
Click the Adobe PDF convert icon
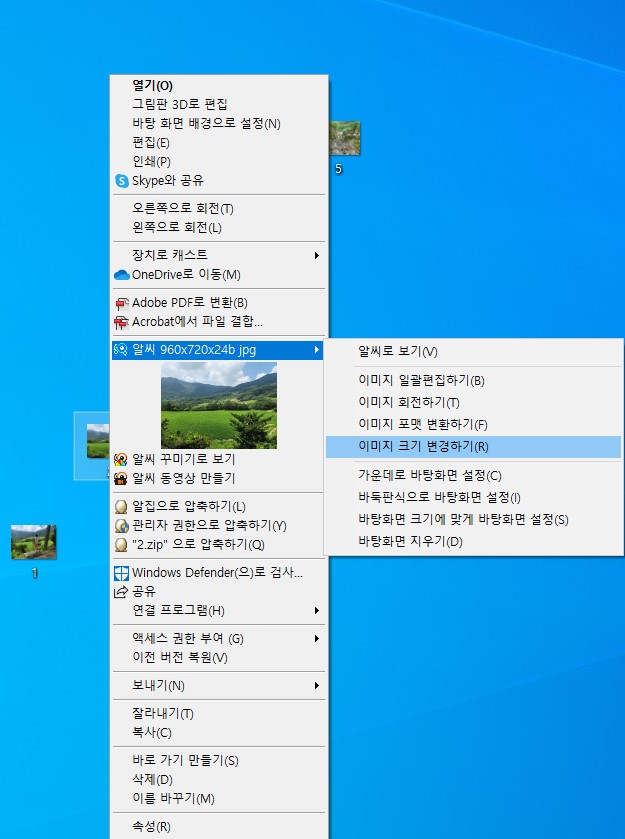pyautogui.click(x=122, y=303)
